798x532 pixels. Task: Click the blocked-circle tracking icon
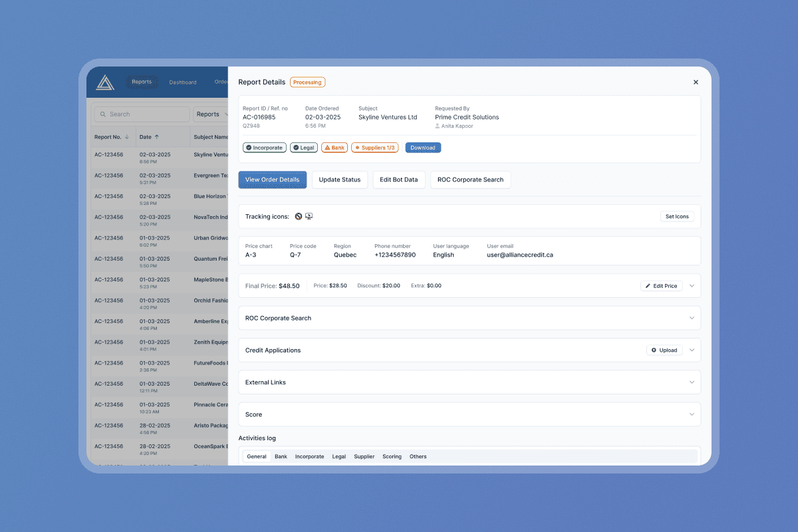point(299,216)
